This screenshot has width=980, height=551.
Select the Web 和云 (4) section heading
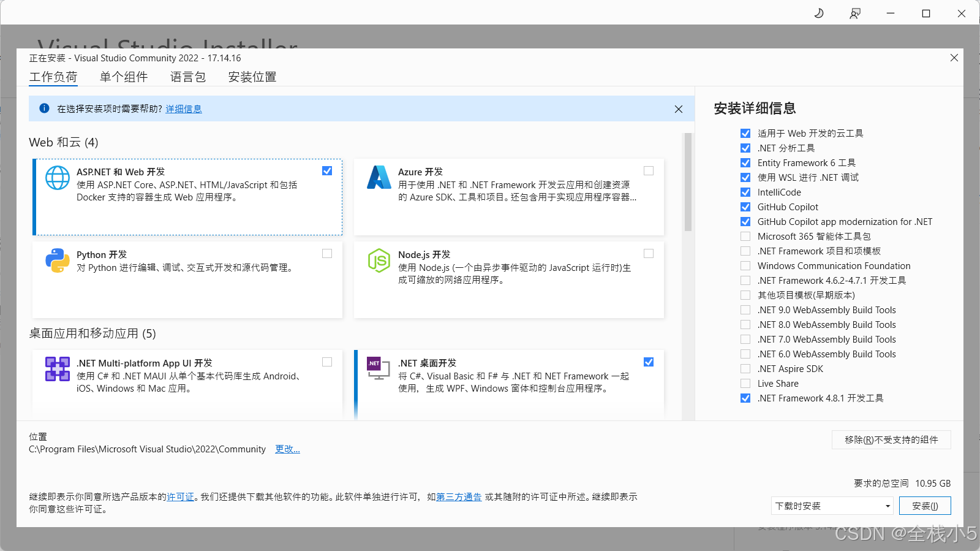[x=64, y=142]
